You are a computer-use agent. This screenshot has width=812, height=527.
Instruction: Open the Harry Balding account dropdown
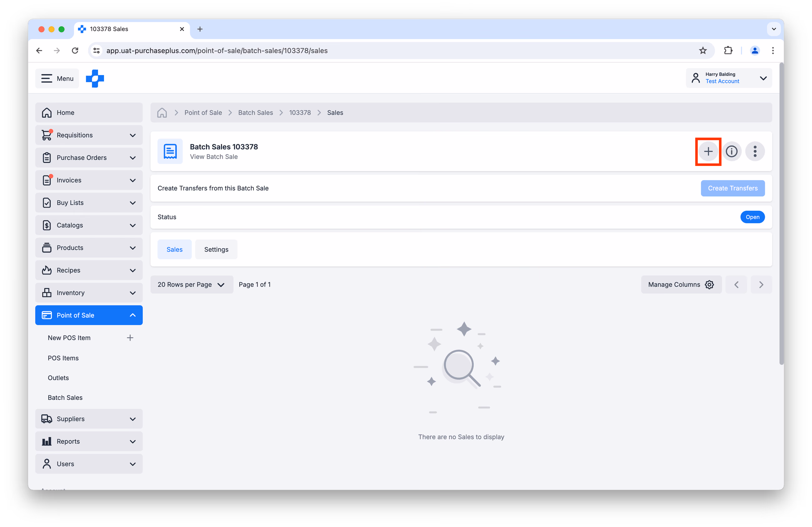tap(729, 78)
